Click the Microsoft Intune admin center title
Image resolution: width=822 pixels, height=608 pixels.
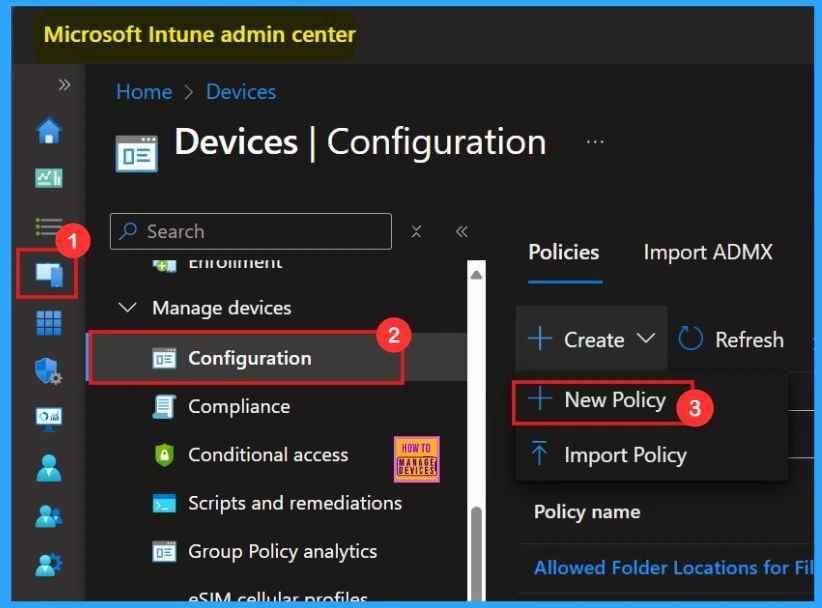click(x=200, y=35)
